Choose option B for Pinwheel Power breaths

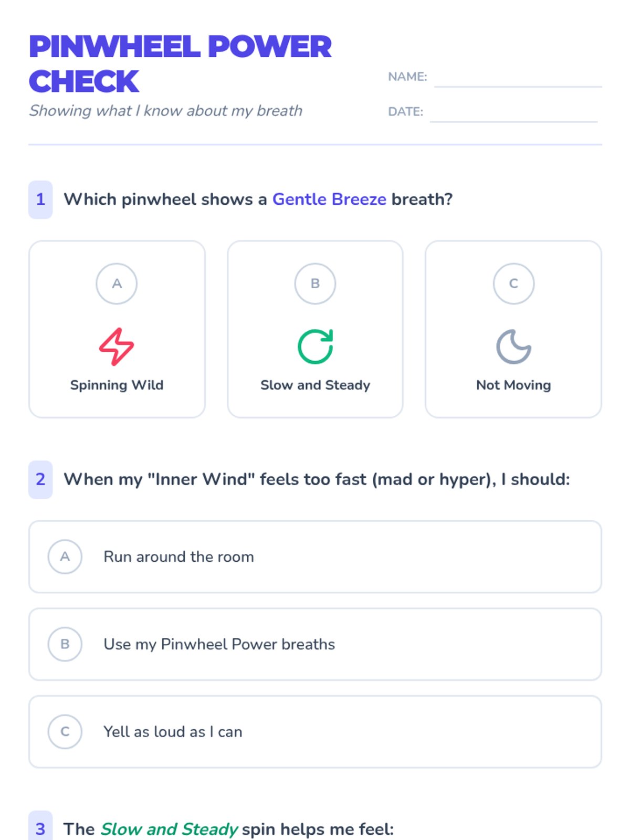pyautogui.click(x=65, y=644)
